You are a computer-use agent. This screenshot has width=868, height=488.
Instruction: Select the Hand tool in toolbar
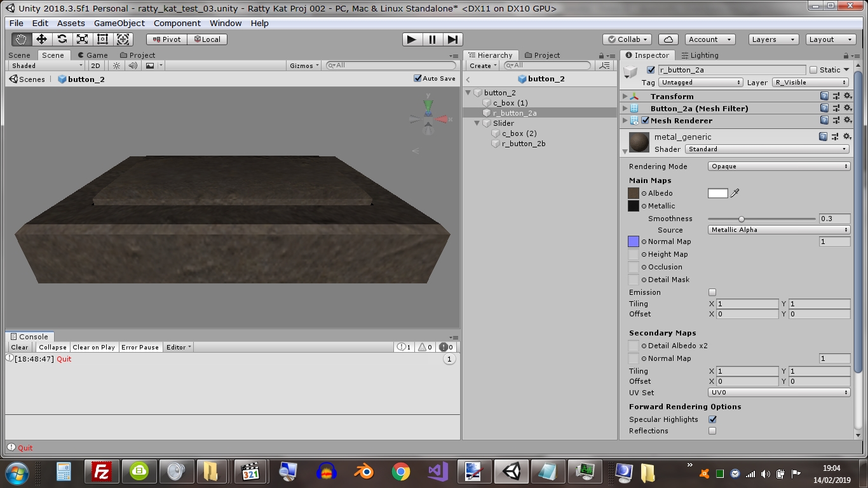click(21, 39)
